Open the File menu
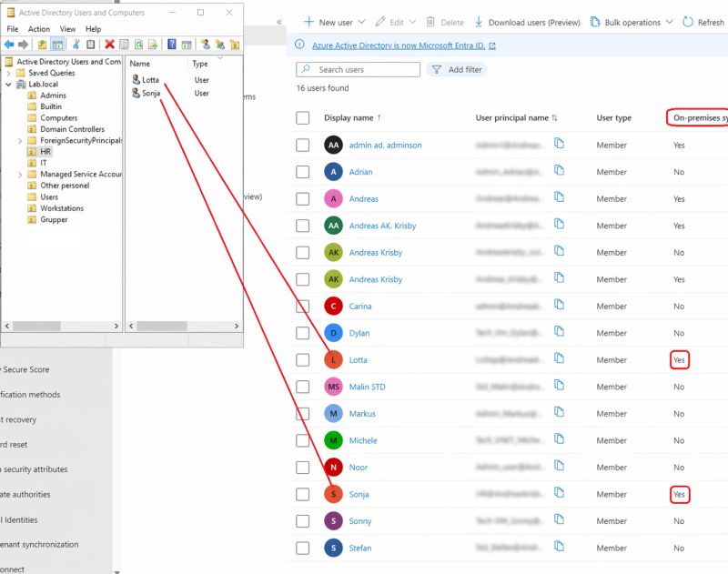728x574 pixels. click(x=13, y=29)
